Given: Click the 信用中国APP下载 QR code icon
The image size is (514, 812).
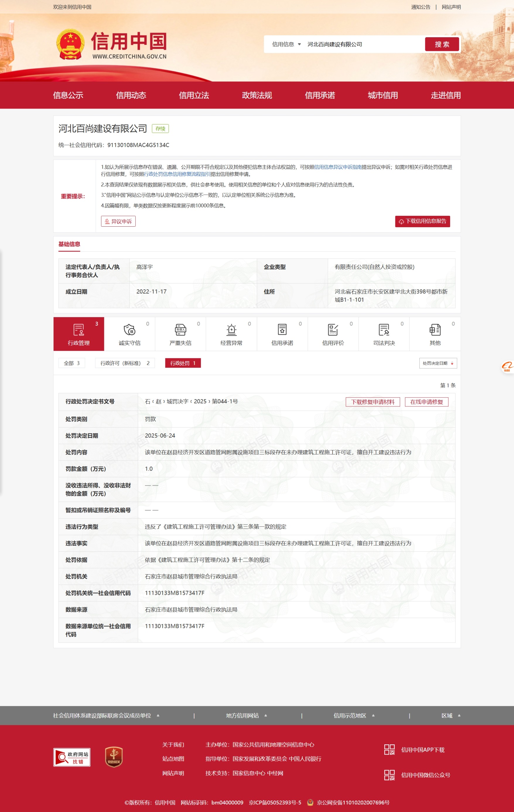Looking at the screenshot, I should click(389, 750).
